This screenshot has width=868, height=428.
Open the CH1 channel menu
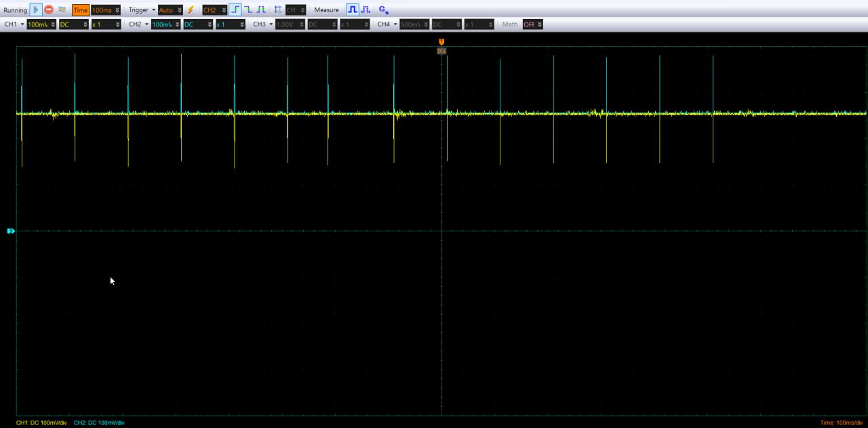(x=14, y=24)
